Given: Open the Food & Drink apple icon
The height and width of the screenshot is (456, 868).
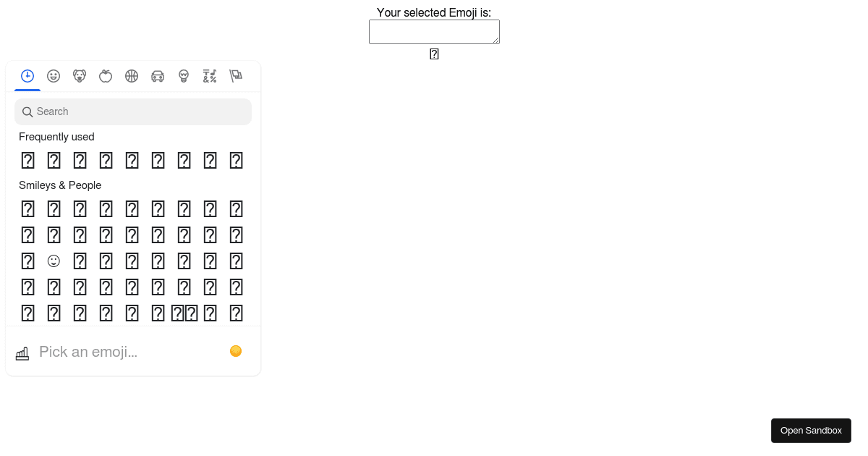Looking at the screenshot, I should click(106, 76).
